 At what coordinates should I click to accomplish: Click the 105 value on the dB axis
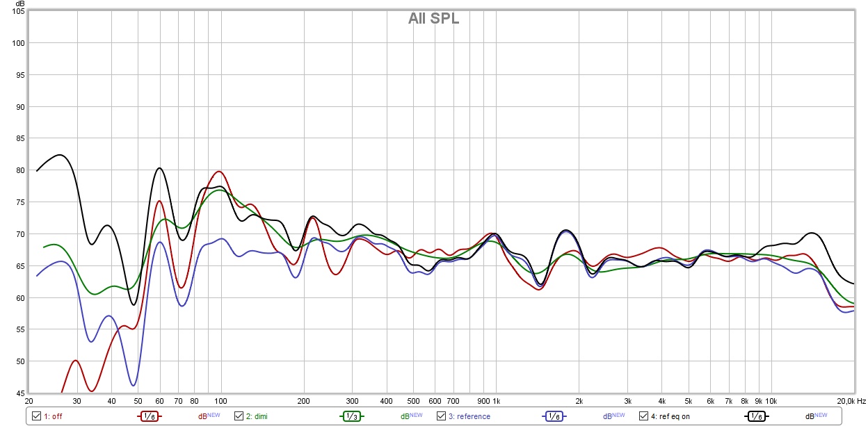pyautogui.click(x=17, y=11)
